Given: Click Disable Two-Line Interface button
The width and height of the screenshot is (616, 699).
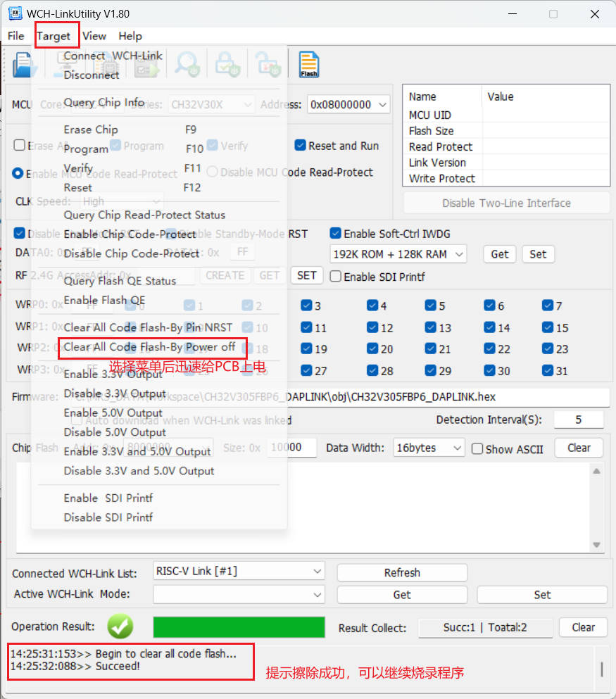Looking at the screenshot, I should [x=506, y=203].
